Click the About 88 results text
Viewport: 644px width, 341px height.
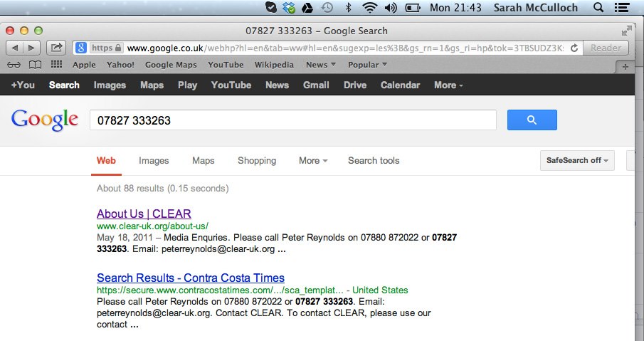[163, 188]
